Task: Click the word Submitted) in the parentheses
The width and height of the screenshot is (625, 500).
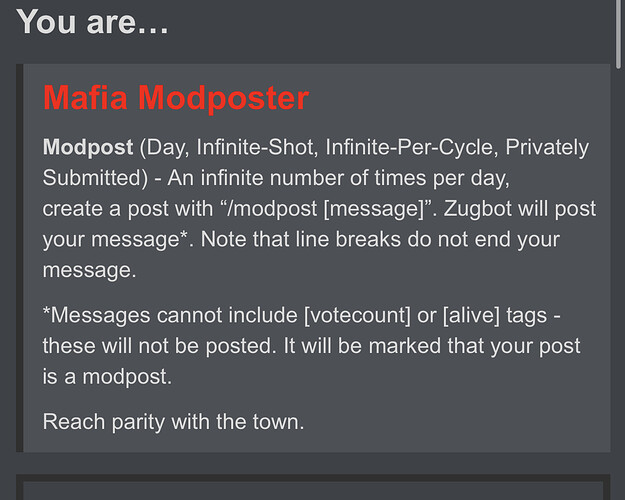Action: point(95,178)
